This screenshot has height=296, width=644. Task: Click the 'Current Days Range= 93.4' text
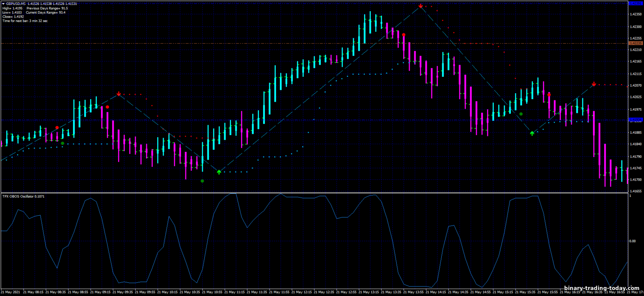point(46,12)
